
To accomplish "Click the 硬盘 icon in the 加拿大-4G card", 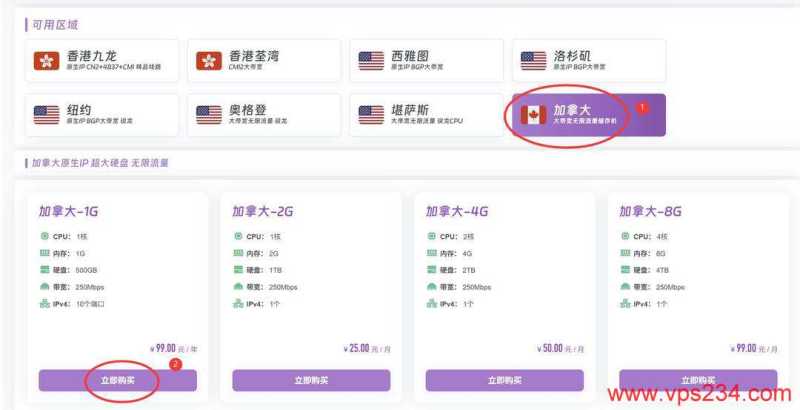I will tap(431, 270).
